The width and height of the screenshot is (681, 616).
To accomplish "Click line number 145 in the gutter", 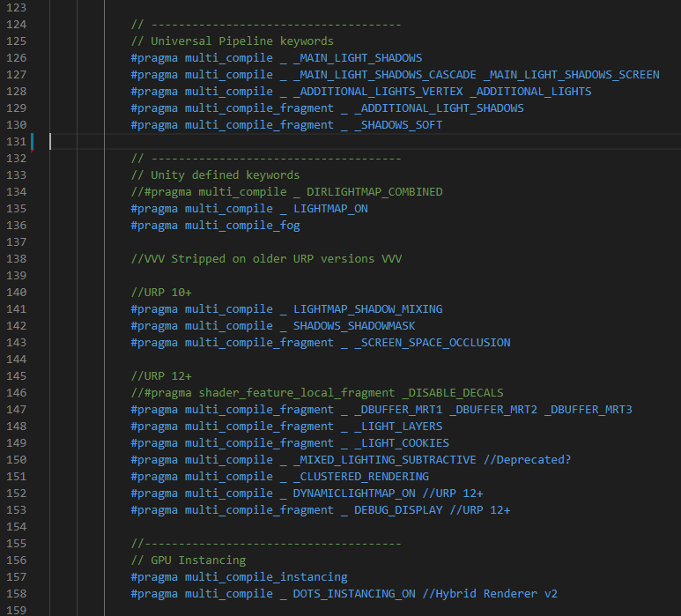I will coord(17,376).
